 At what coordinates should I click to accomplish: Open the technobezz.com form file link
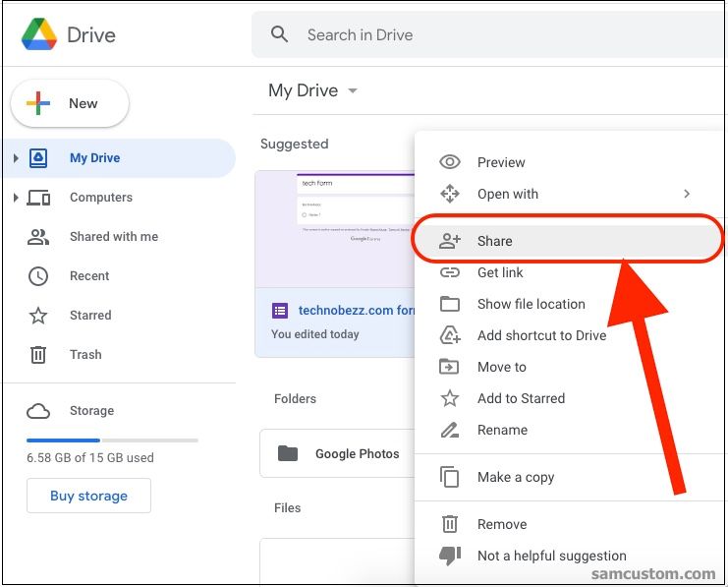357,310
